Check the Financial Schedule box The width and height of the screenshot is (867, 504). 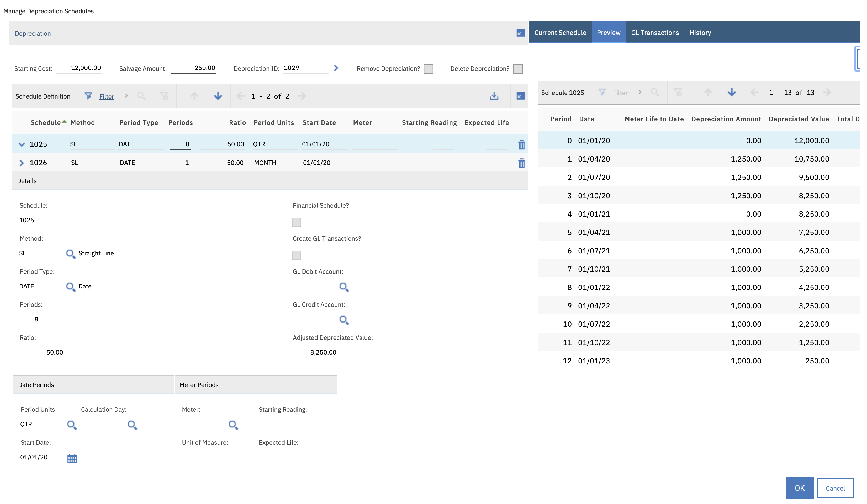296,222
